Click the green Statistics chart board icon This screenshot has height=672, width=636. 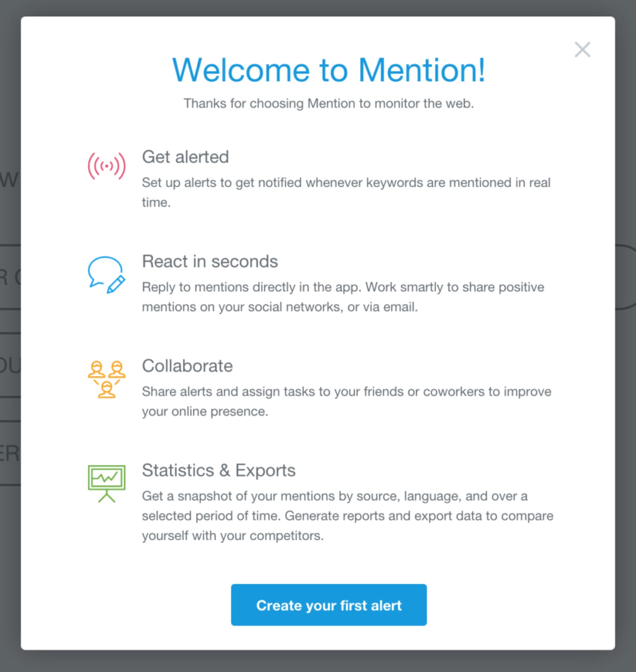107,483
